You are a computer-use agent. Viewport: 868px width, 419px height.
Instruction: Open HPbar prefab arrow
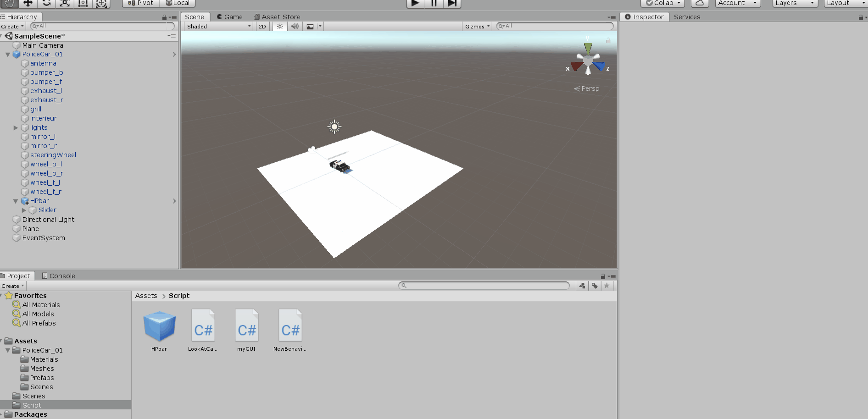coord(174,201)
